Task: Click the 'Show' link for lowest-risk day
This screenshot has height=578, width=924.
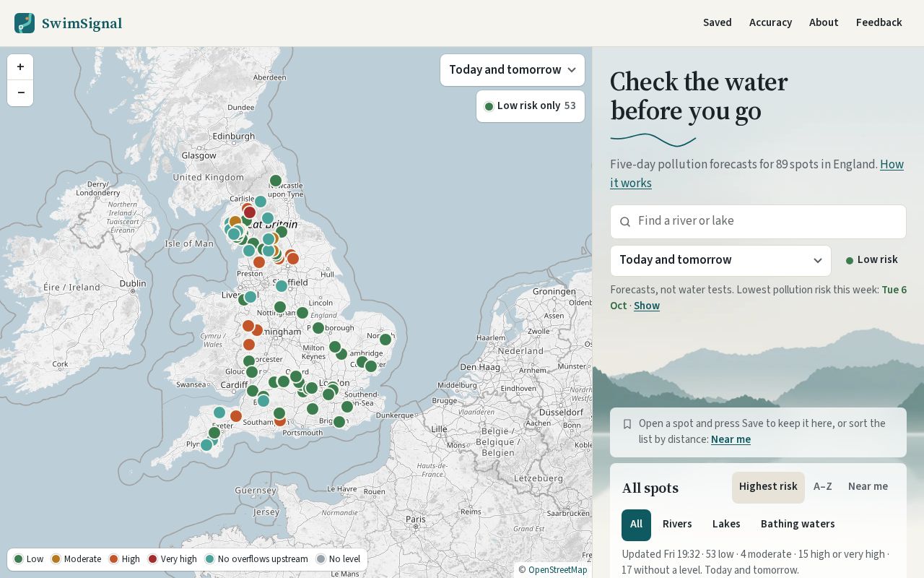Action: pyautogui.click(x=647, y=306)
